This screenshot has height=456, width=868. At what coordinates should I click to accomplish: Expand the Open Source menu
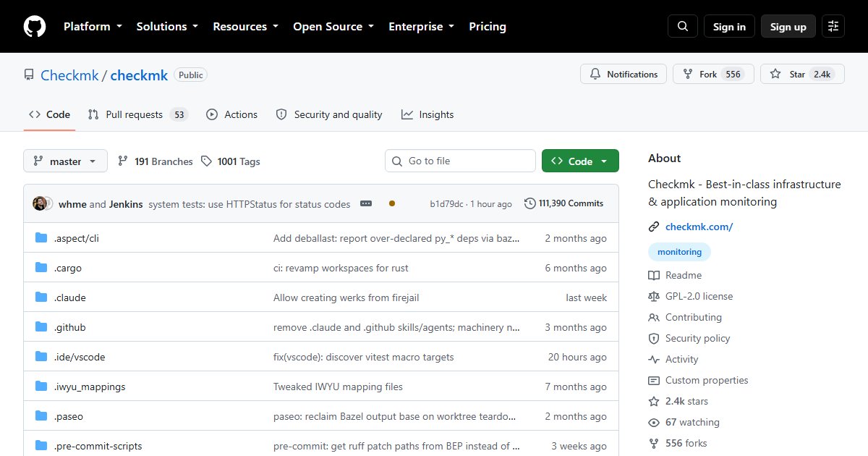[x=333, y=26]
